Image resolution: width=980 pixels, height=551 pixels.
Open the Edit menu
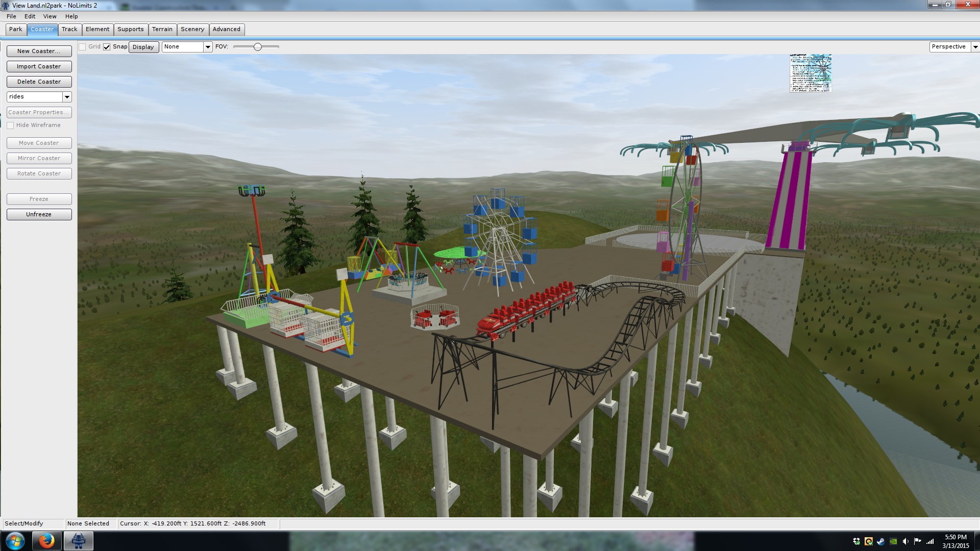30,16
